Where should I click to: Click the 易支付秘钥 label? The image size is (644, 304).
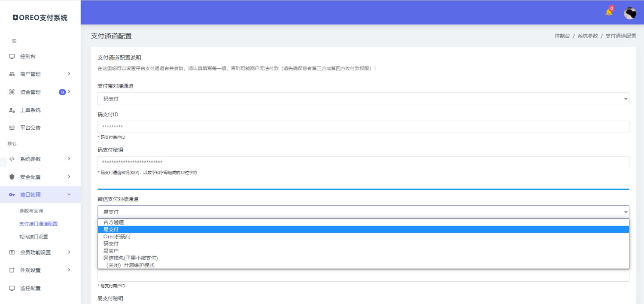click(x=110, y=298)
